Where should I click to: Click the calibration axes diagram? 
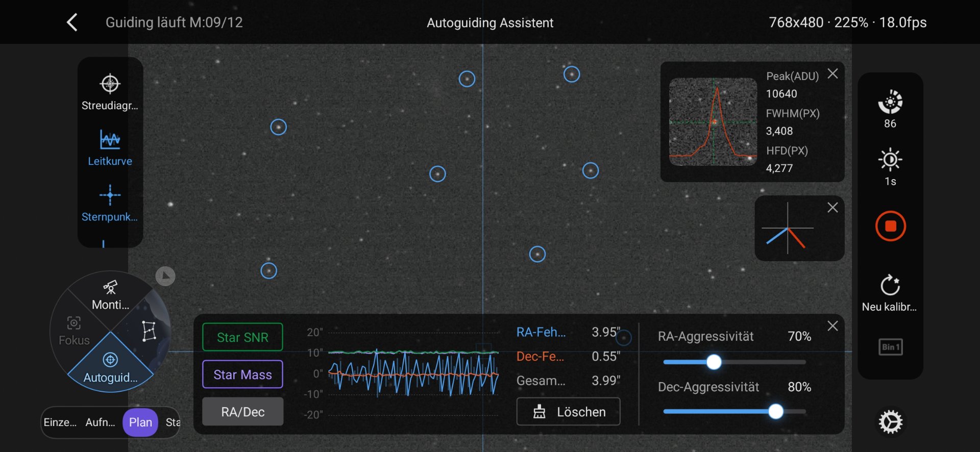click(788, 228)
